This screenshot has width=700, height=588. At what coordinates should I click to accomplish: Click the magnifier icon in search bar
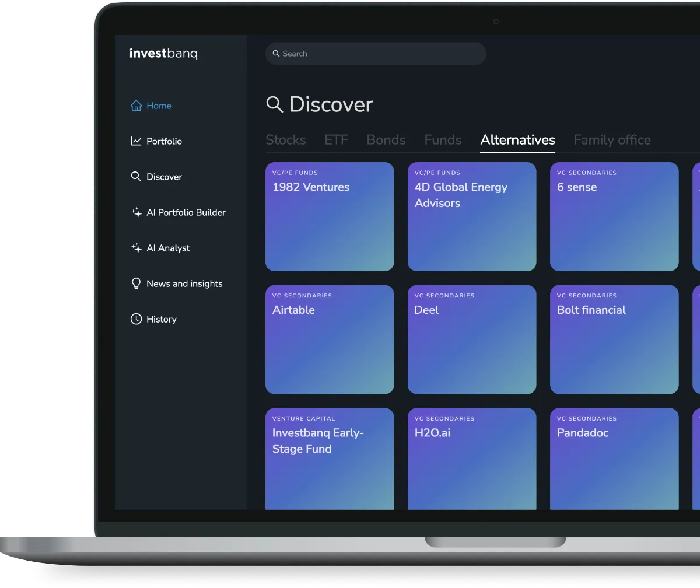point(276,54)
